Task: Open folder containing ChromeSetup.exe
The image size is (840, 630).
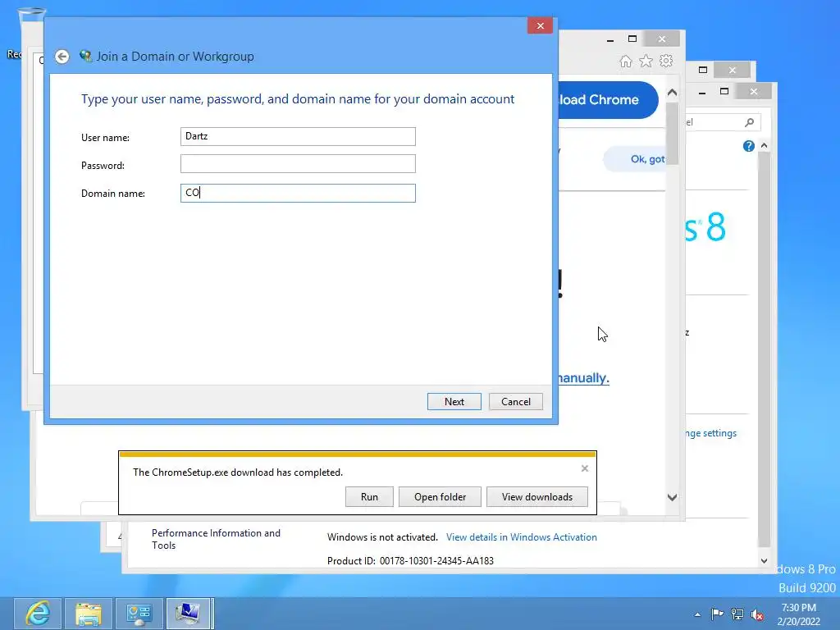Action: 440,496
